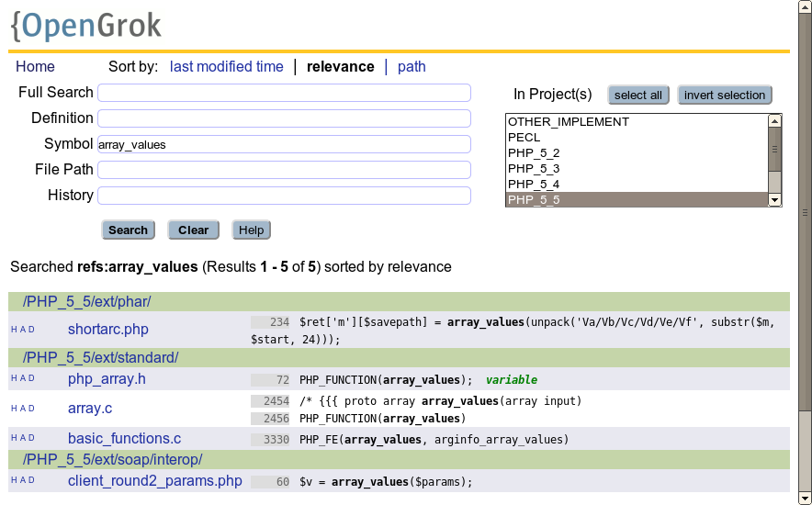Click the H history link for array.c
812x505 pixels.
click(14, 409)
